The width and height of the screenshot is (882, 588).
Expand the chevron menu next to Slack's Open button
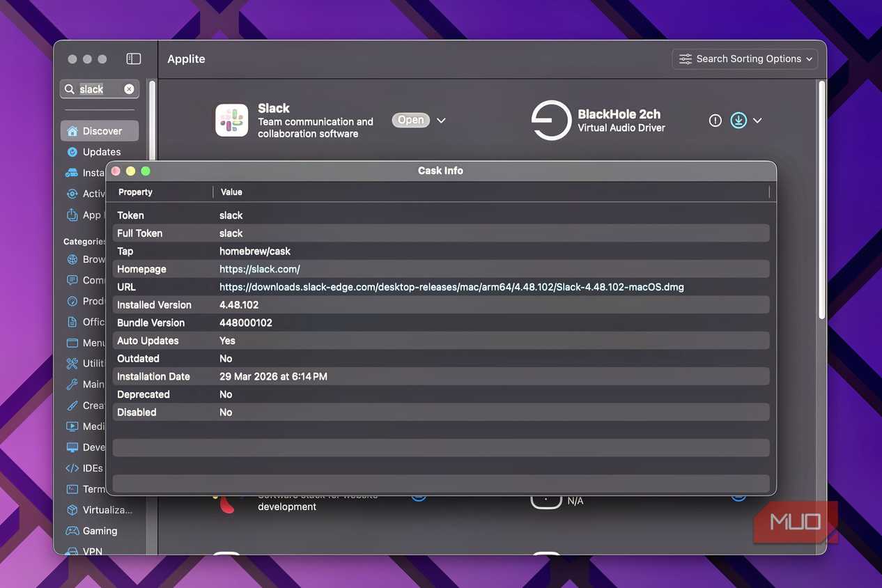click(441, 121)
